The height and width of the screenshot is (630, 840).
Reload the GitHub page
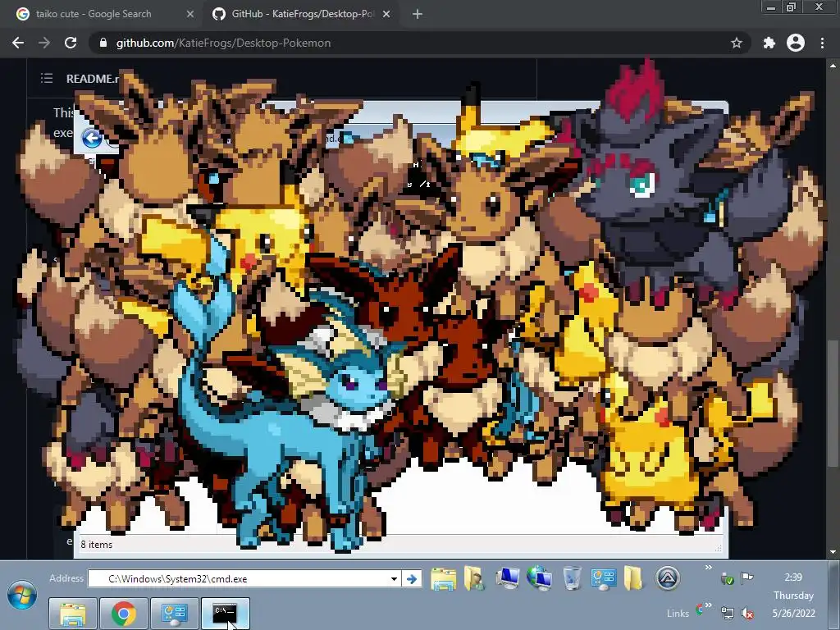coord(71,43)
